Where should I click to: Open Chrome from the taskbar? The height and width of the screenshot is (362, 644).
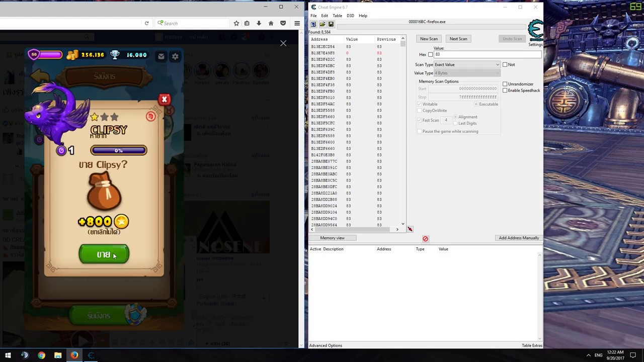(41, 355)
